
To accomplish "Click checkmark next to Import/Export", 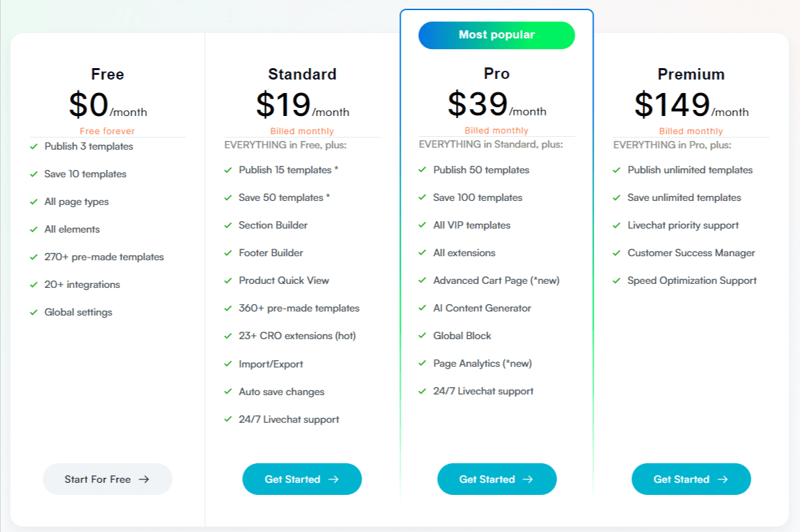I will click(x=228, y=363).
